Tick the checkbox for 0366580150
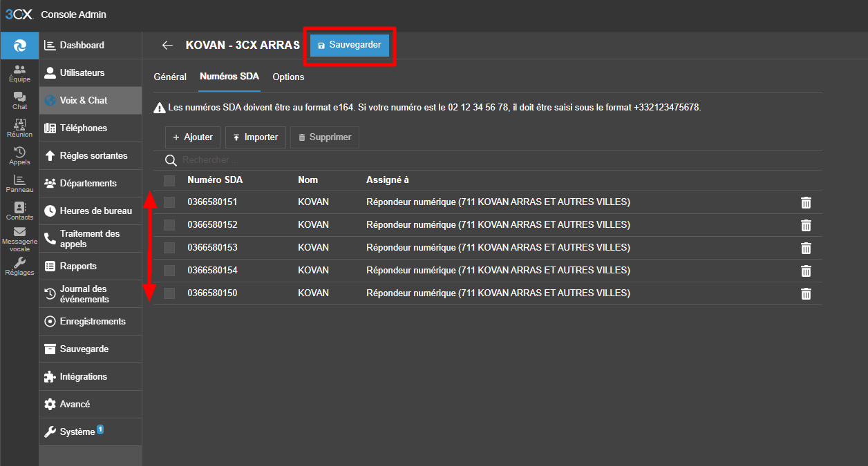The height and width of the screenshot is (466, 868). point(169,293)
